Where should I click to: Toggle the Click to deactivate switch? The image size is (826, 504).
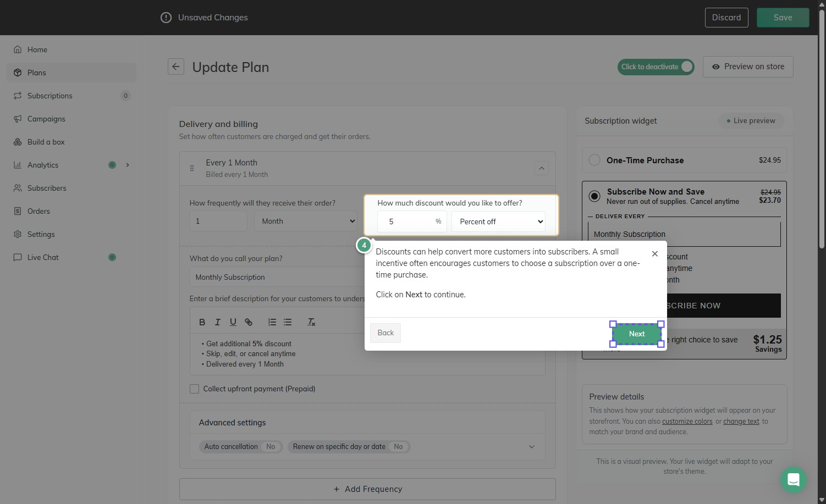click(x=656, y=67)
